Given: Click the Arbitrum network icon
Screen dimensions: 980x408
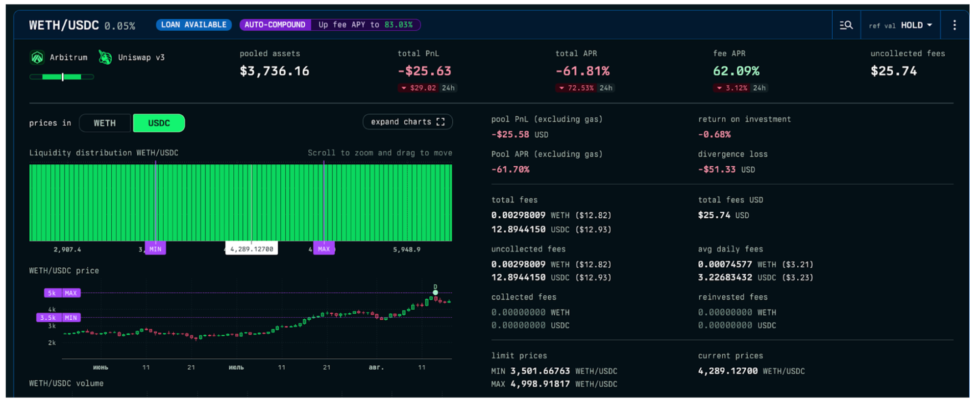Looking at the screenshot, I should [x=37, y=57].
